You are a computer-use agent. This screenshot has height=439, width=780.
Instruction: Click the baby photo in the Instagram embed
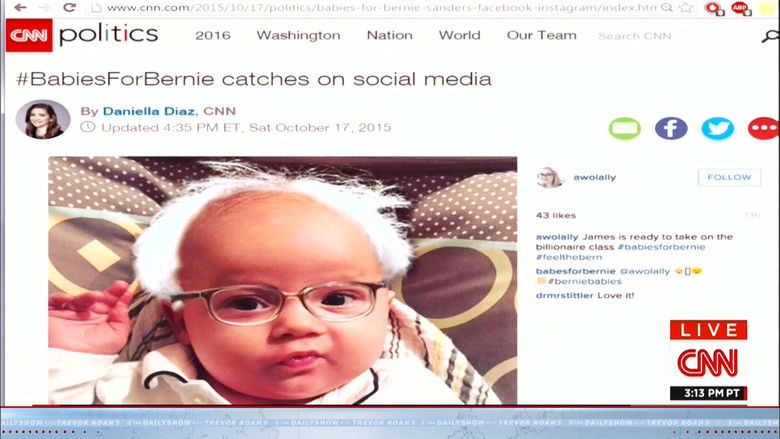pos(283,280)
